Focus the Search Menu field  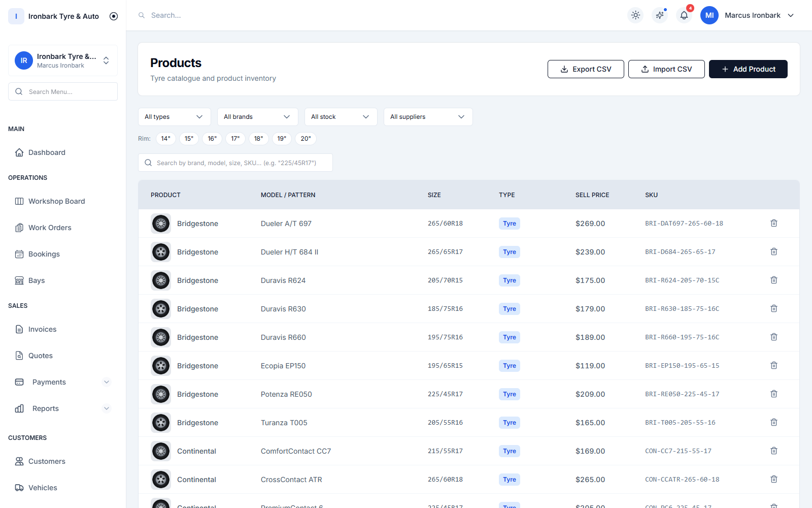pyautogui.click(x=63, y=91)
